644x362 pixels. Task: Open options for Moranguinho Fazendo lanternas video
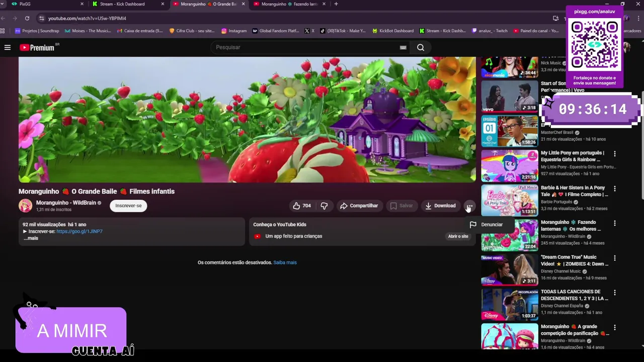(614, 223)
